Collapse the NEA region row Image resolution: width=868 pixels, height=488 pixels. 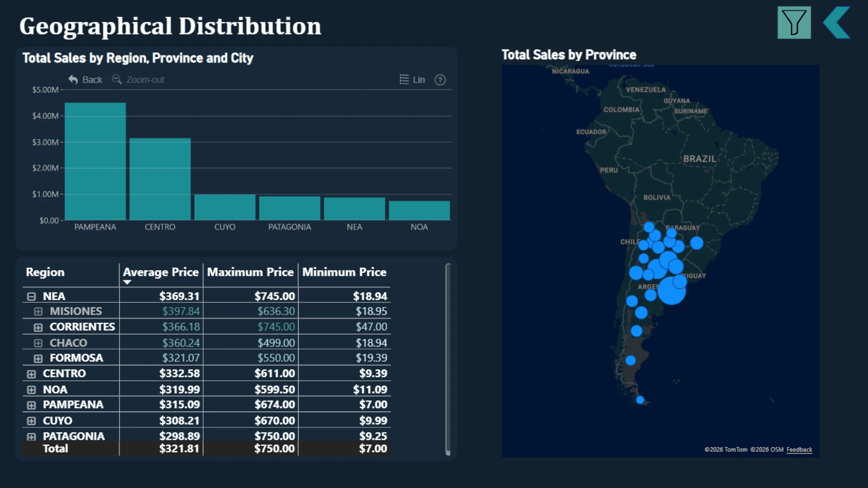point(31,296)
